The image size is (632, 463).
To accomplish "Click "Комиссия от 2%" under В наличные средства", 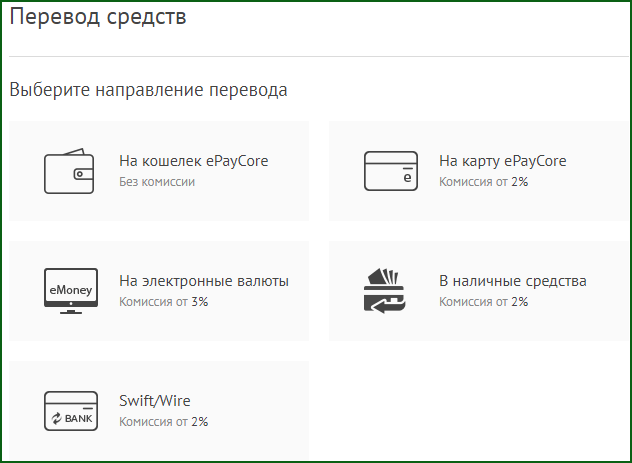I will pyautogui.click(x=483, y=302).
